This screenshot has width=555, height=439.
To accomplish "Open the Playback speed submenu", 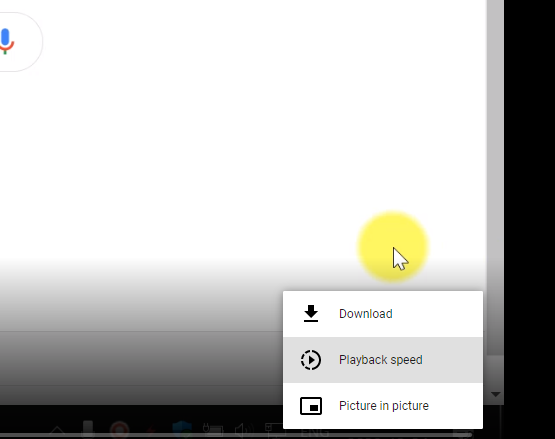I will pos(383,360).
